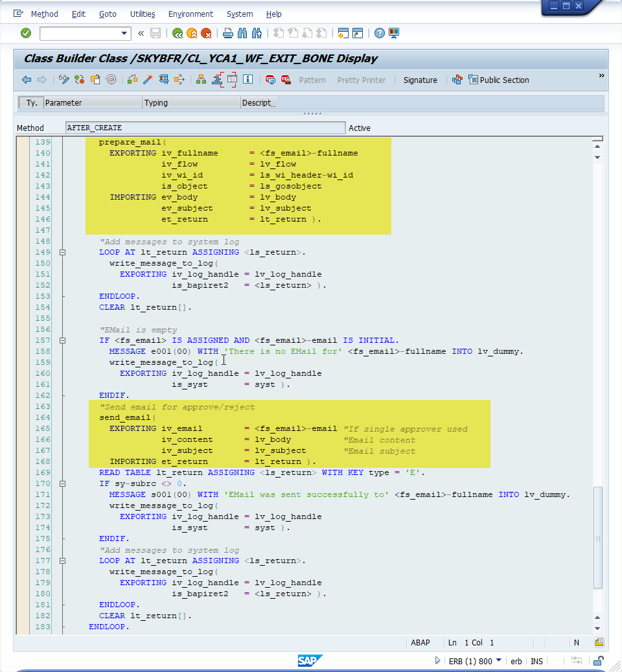Screen dimensions: 622x672
Task: Click the code editor vertical scrollbar thumb
Action: point(597,537)
